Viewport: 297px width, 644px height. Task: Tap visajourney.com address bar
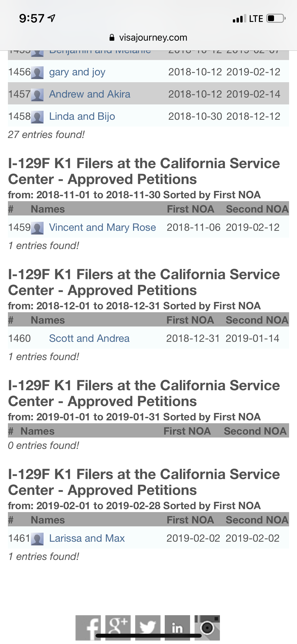pyautogui.click(x=148, y=38)
